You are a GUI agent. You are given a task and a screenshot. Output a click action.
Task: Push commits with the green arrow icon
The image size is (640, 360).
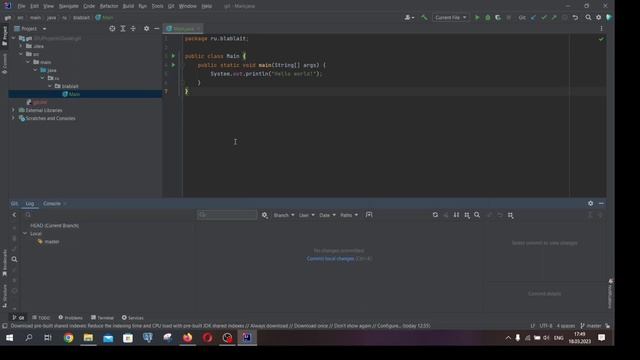pos(554,18)
